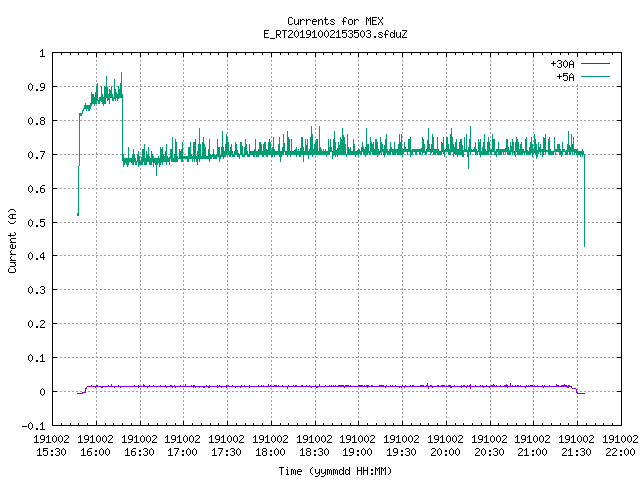This screenshot has height=480, width=640.
Task: Click the x-axis tick label 22:00
Action: [x=620, y=452]
